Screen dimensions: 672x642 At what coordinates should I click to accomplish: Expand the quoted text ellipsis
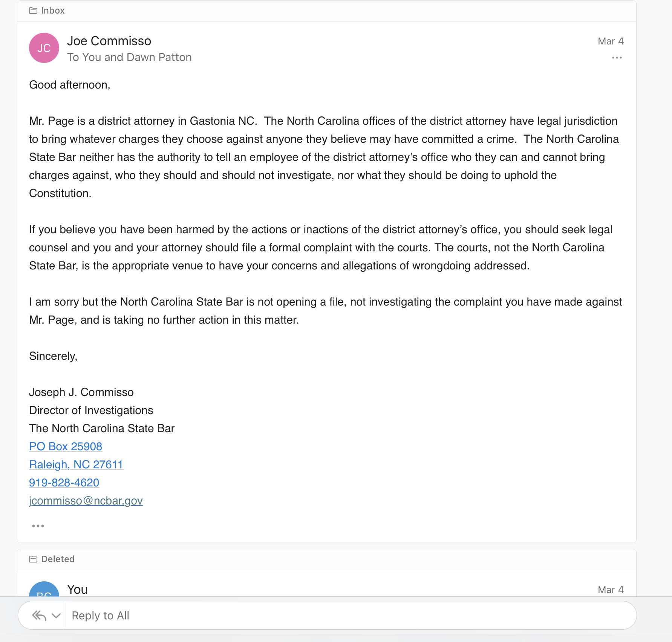[x=38, y=526]
